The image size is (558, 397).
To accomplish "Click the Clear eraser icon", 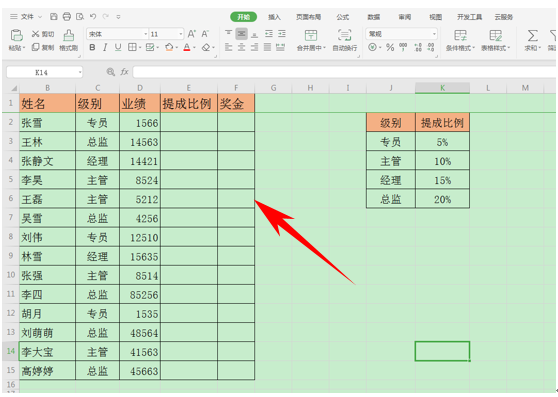I will pyautogui.click(x=206, y=47).
